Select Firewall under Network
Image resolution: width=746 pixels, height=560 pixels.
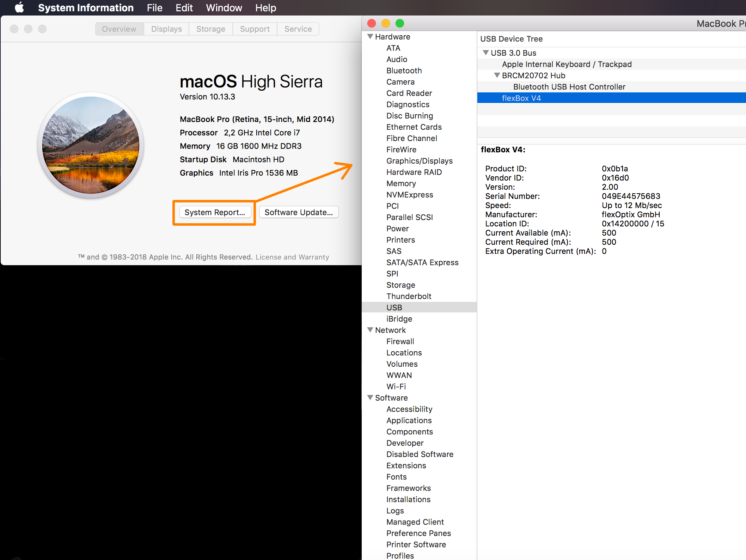[400, 341]
